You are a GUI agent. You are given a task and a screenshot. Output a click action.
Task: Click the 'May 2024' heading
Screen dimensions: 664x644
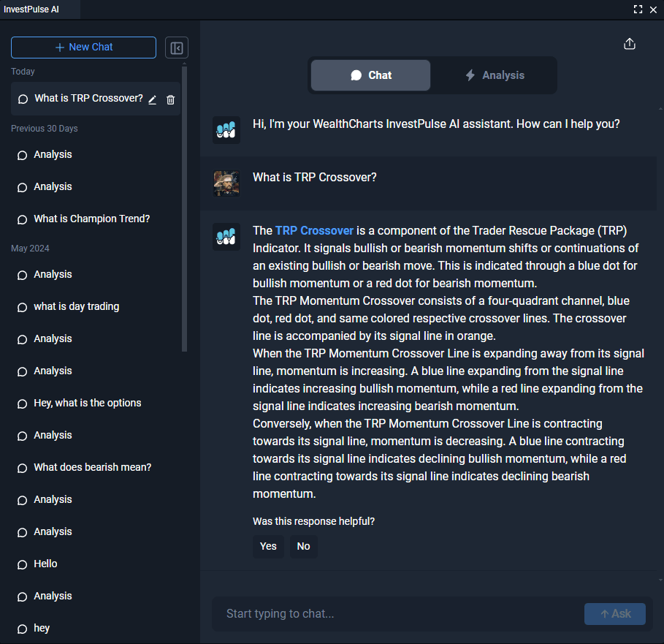(30, 249)
